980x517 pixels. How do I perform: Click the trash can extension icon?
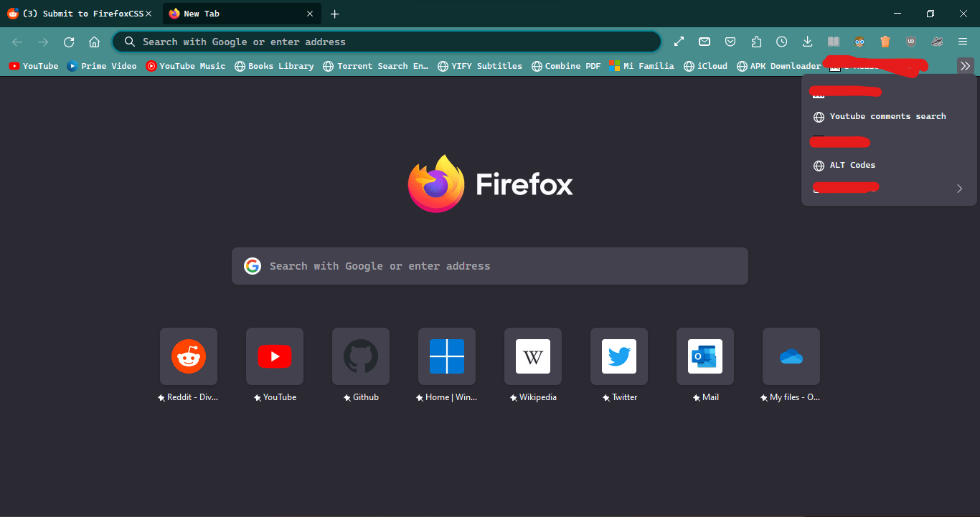click(x=885, y=42)
